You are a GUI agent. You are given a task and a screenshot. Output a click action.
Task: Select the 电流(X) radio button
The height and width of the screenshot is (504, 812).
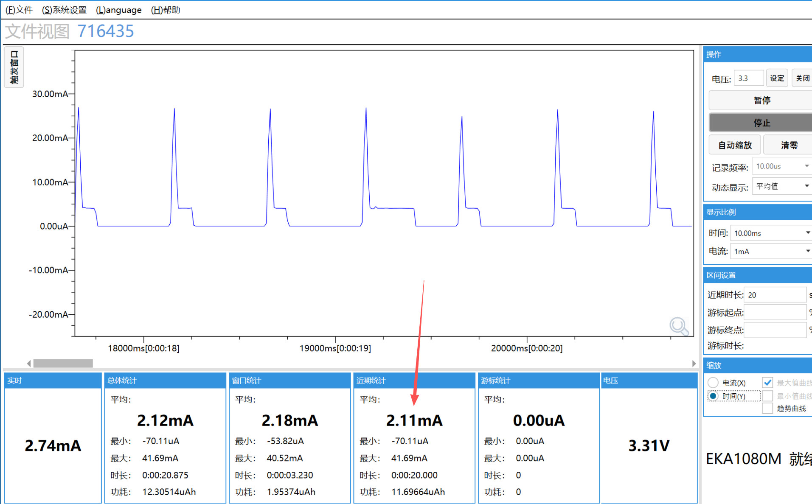[713, 383]
